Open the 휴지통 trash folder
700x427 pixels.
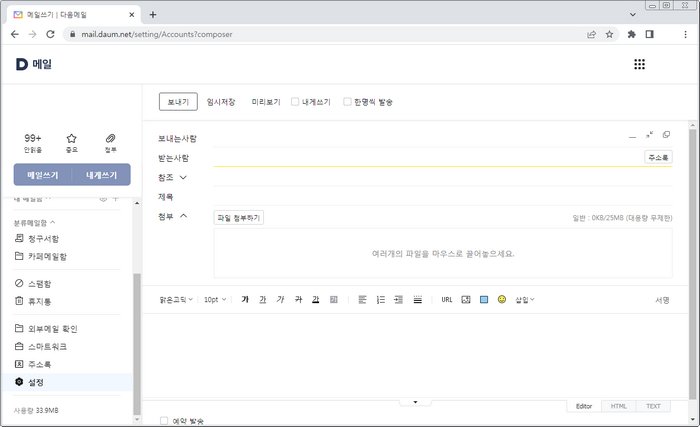click(x=33, y=301)
